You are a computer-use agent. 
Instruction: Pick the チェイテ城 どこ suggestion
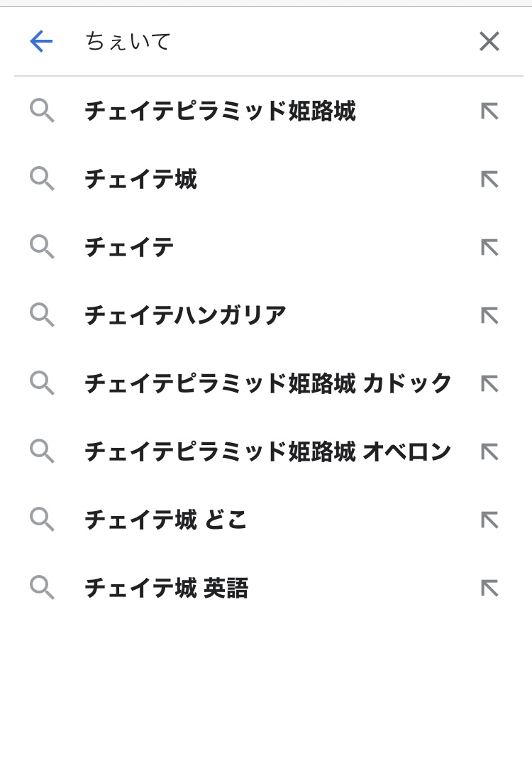click(x=166, y=520)
